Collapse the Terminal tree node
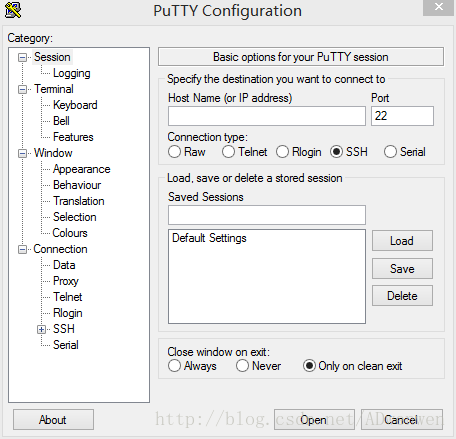This screenshot has width=456, height=439. (22, 89)
